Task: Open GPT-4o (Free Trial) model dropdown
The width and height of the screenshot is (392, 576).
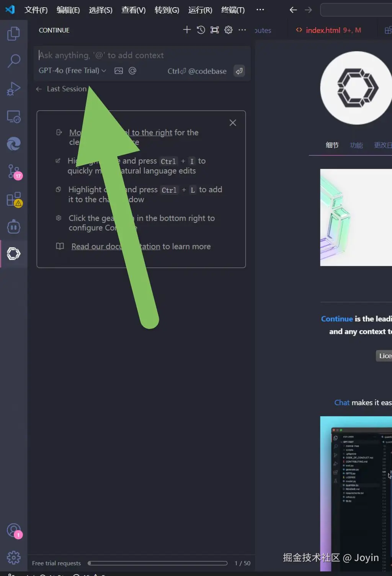Action: point(72,71)
